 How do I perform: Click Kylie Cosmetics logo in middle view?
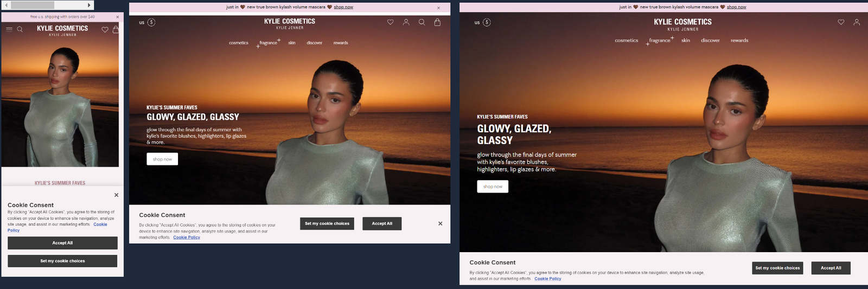tap(290, 23)
